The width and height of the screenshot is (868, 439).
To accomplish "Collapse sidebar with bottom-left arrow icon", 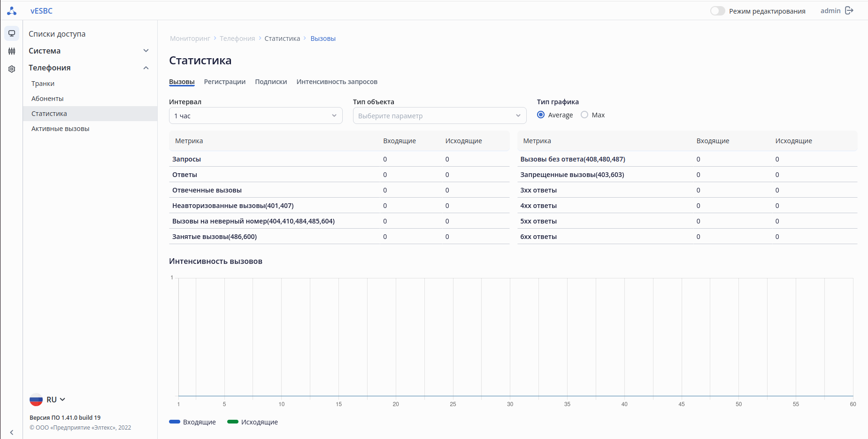I will (x=12, y=432).
